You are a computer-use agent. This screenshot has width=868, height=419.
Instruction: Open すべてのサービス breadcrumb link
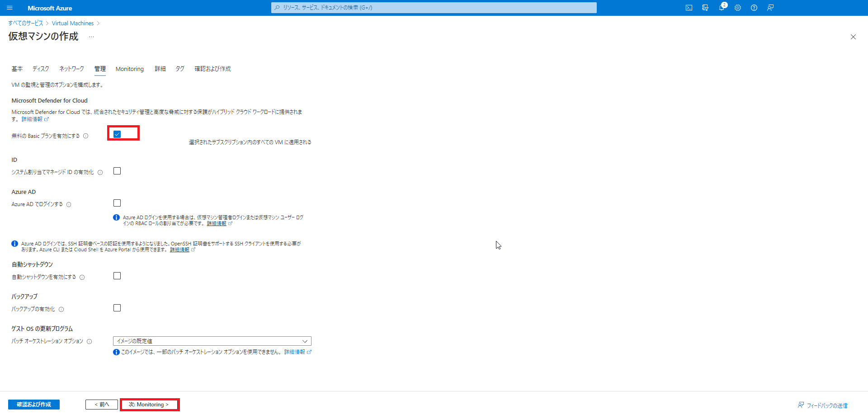click(x=26, y=23)
